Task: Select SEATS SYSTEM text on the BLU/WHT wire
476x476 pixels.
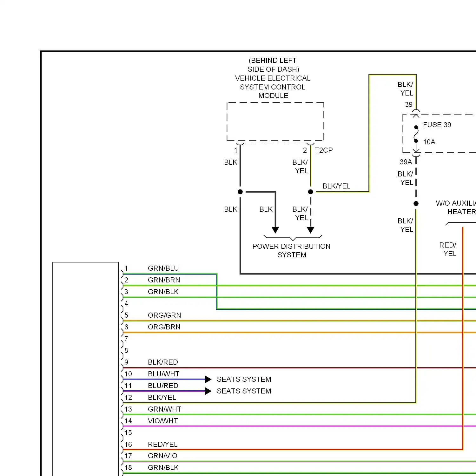Action: click(244, 379)
